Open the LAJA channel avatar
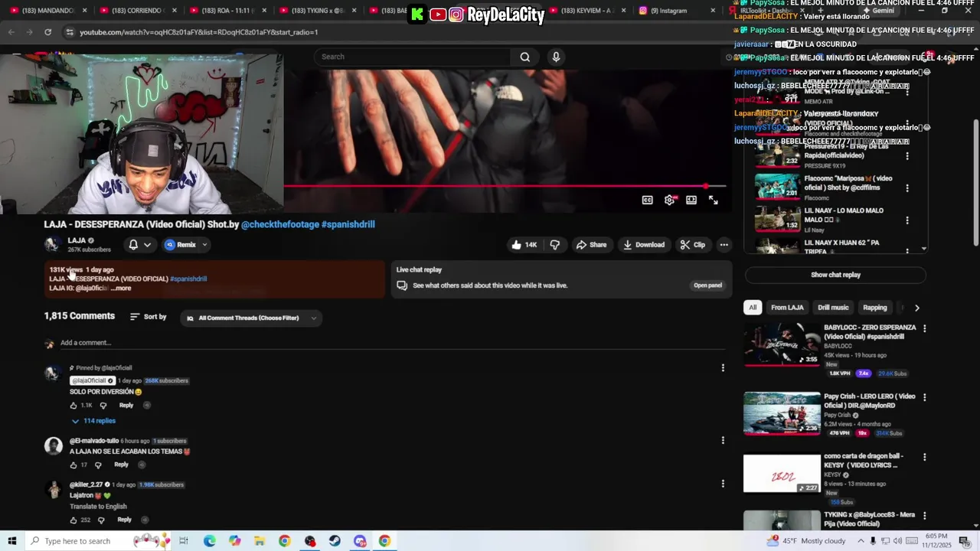Viewport: 980px width, 551px height. tap(52, 244)
